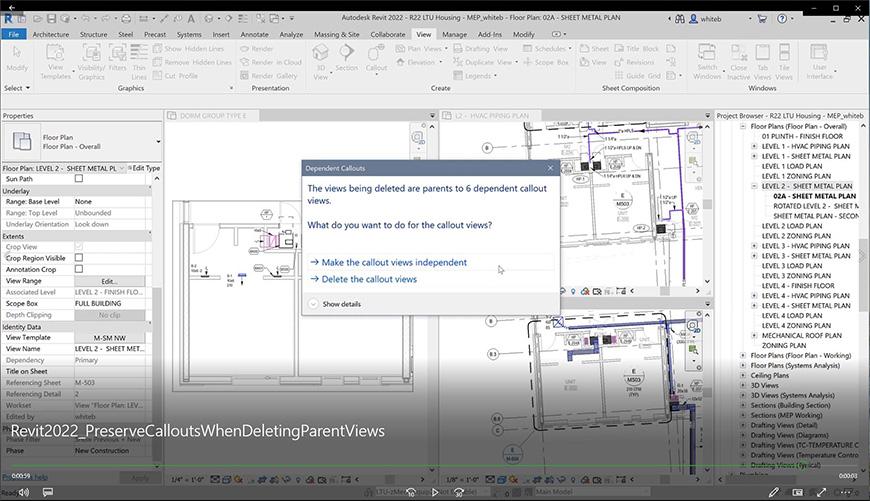The width and height of the screenshot is (870, 501).
Task: Click the video progress bar
Action: 435,466
